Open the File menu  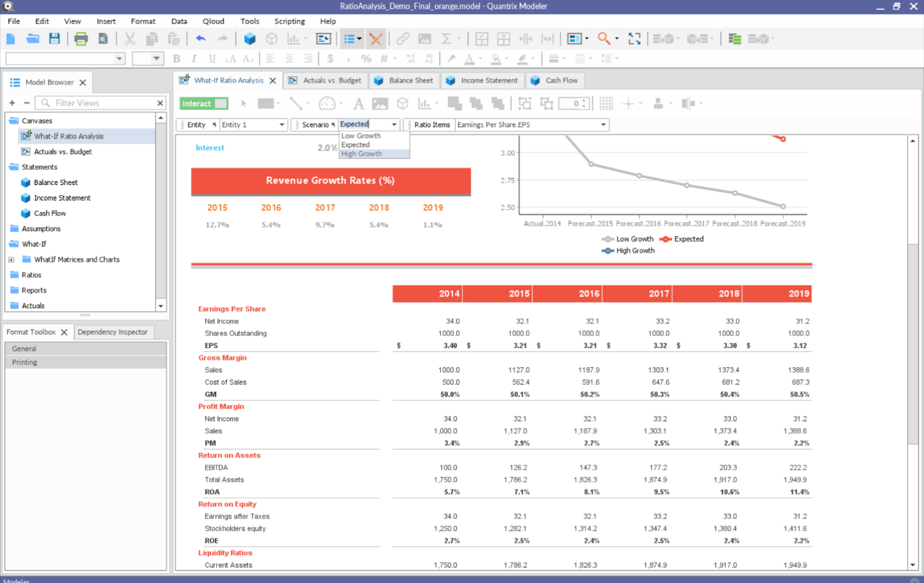14,21
